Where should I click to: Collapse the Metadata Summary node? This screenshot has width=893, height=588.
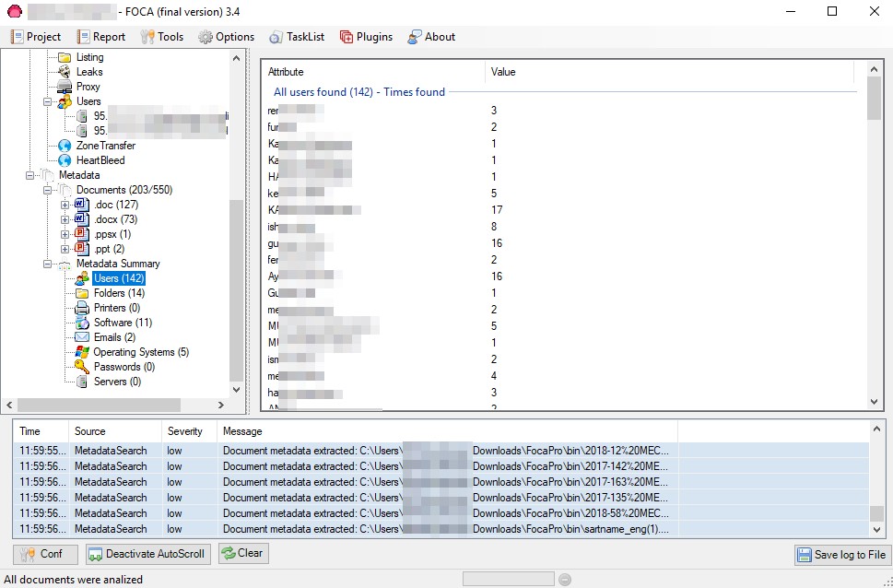pyautogui.click(x=48, y=265)
